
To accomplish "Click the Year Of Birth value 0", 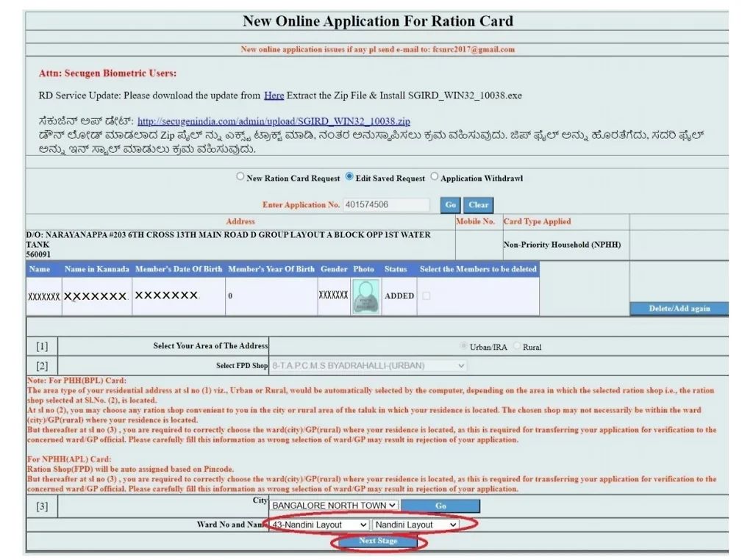I will point(230,296).
